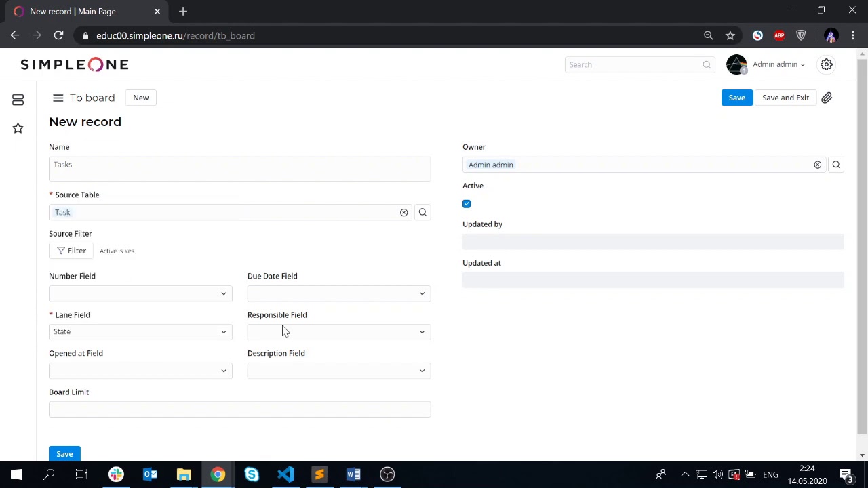The width and height of the screenshot is (868, 488).
Task: Expand the Opened at Field dropdown
Action: [x=140, y=371]
